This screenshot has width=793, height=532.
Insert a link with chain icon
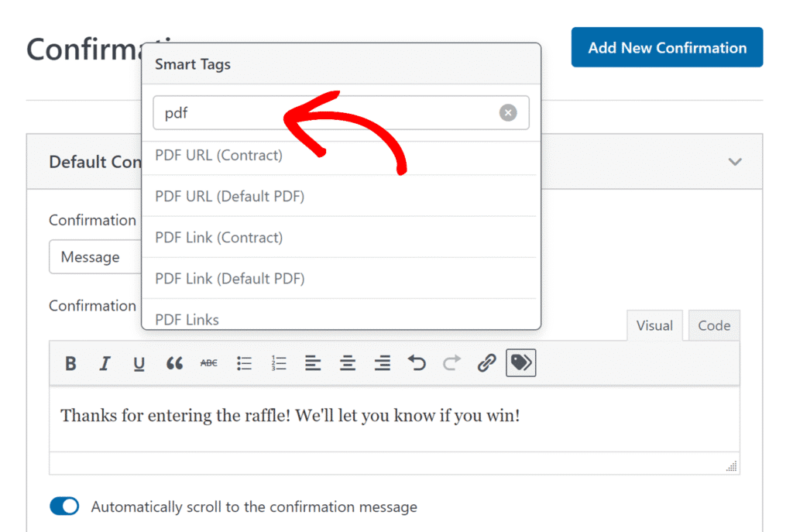click(486, 363)
